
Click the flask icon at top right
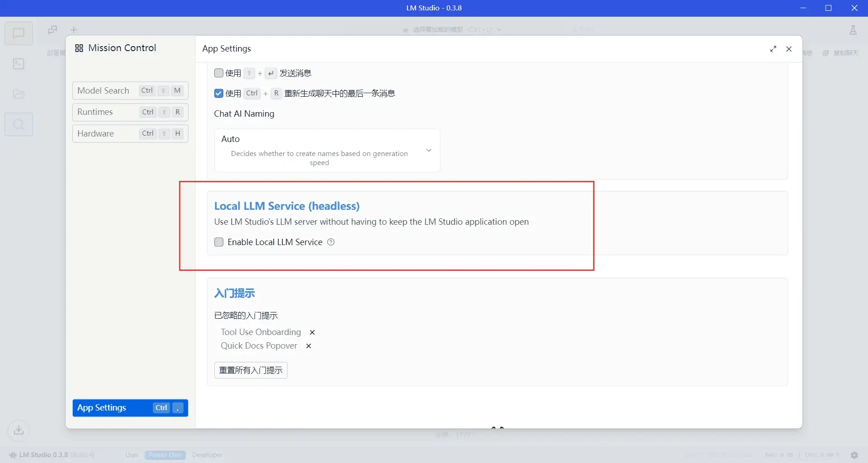point(853,30)
